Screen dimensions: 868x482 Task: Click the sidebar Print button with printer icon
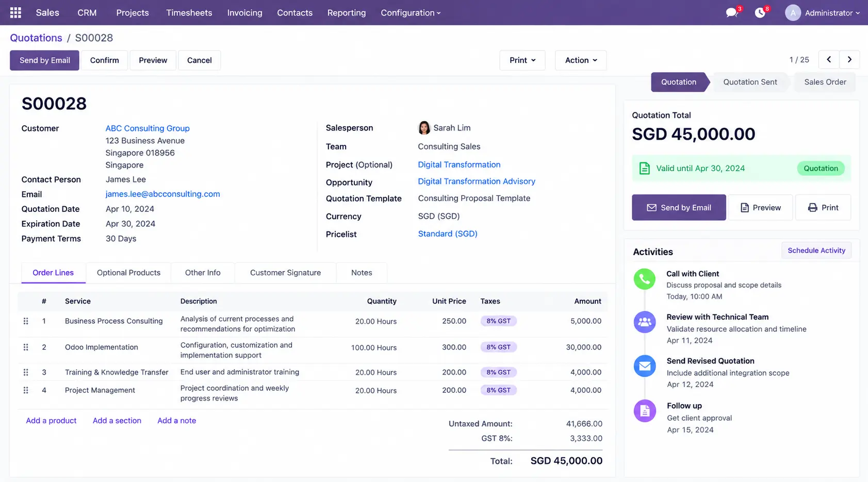point(823,207)
